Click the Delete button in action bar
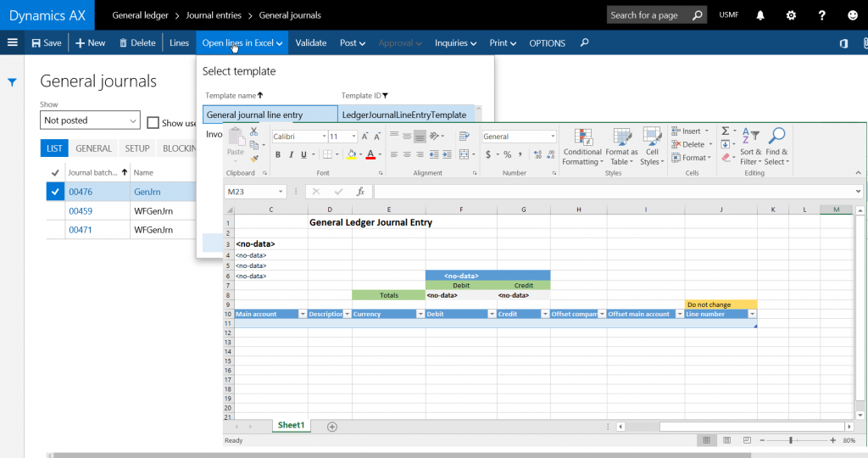Screen dimensions: 868x458 pyautogui.click(x=137, y=42)
